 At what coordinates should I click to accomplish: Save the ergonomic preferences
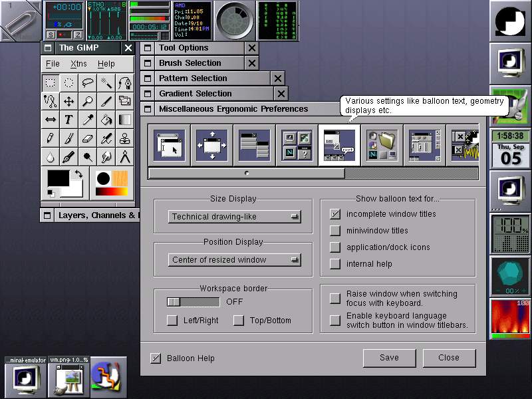(389, 358)
